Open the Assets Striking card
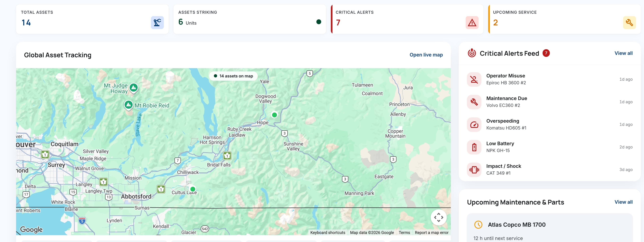This screenshot has height=242, width=644. pyautogui.click(x=249, y=19)
